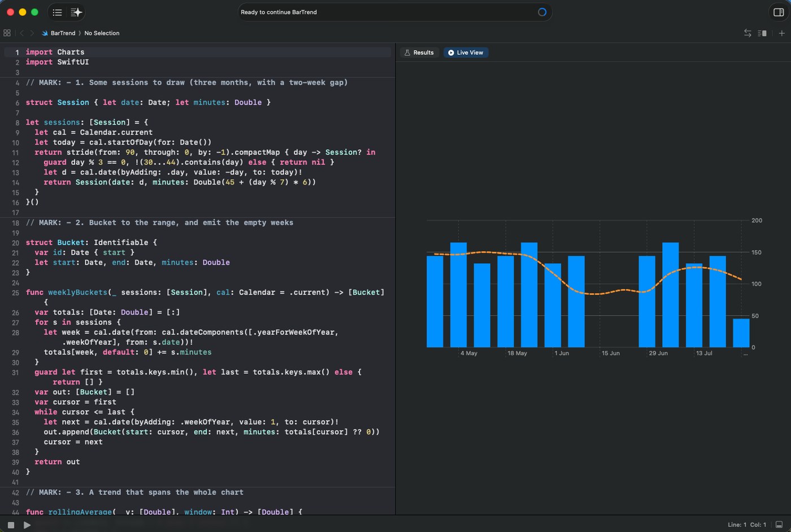Click line number 20 in the gutter
Viewport: 791px width, 532px height.
point(15,243)
